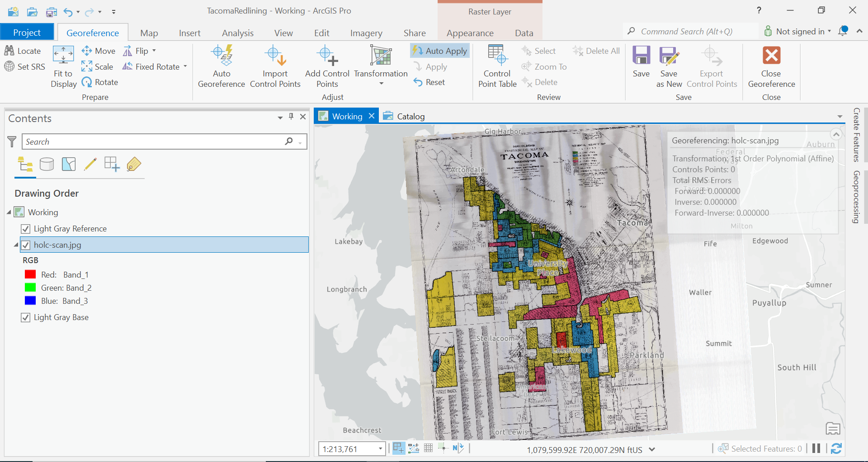List By Labeling tag icon
Screen dimensions: 868x462
(133, 165)
